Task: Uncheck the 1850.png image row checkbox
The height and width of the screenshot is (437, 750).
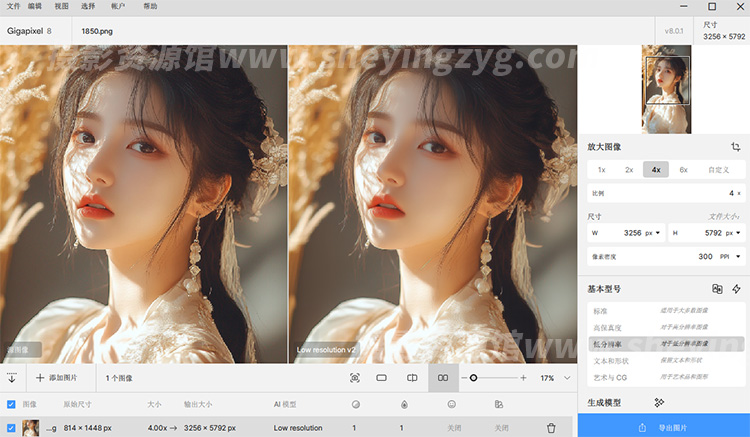Action: tap(11, 428)
